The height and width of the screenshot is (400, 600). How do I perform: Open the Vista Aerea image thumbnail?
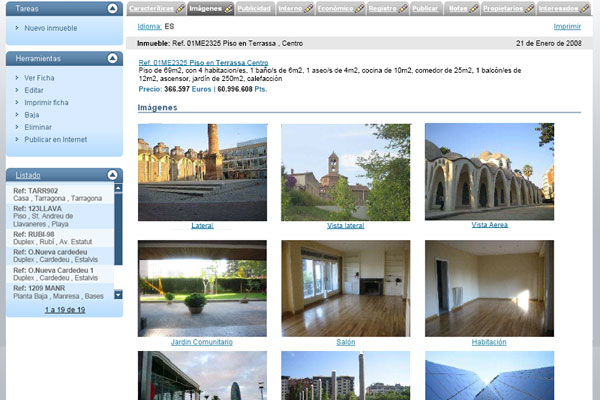(489, 172)
